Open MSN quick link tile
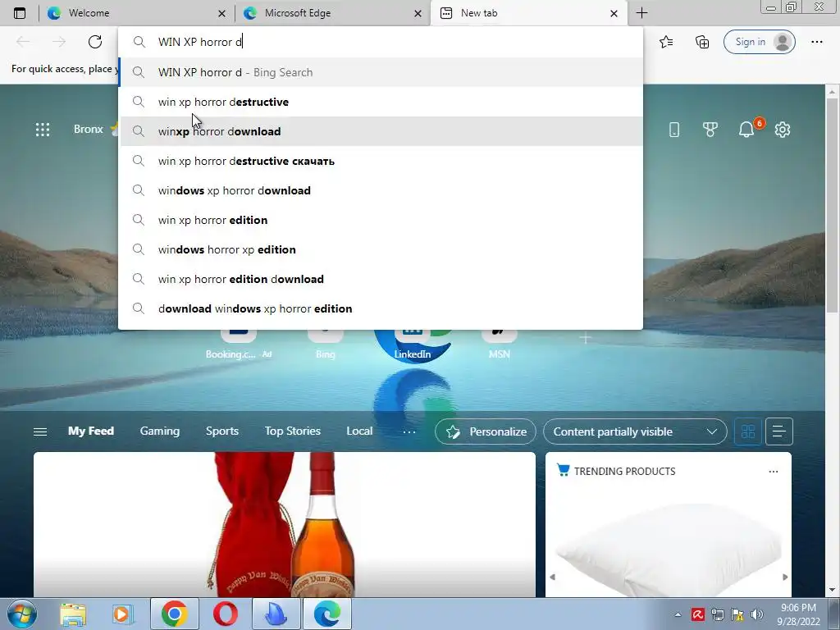This screenshot has height=630, width=840. pos(499,343)
